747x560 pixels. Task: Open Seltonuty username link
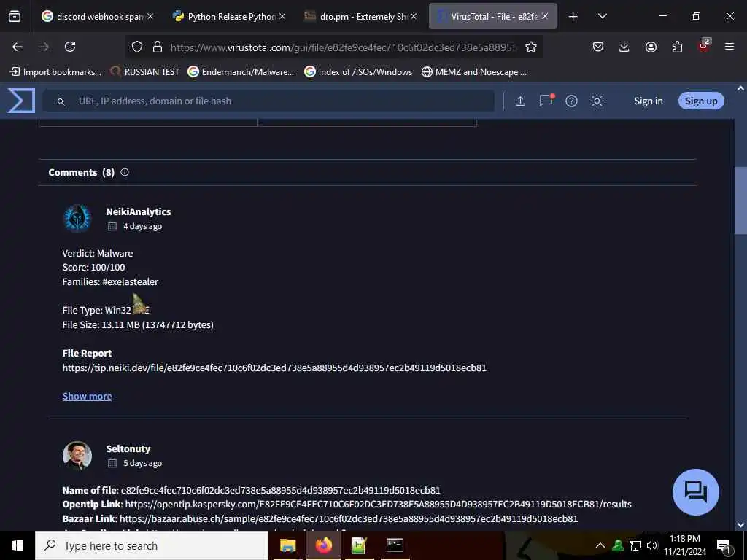(128, 448)
